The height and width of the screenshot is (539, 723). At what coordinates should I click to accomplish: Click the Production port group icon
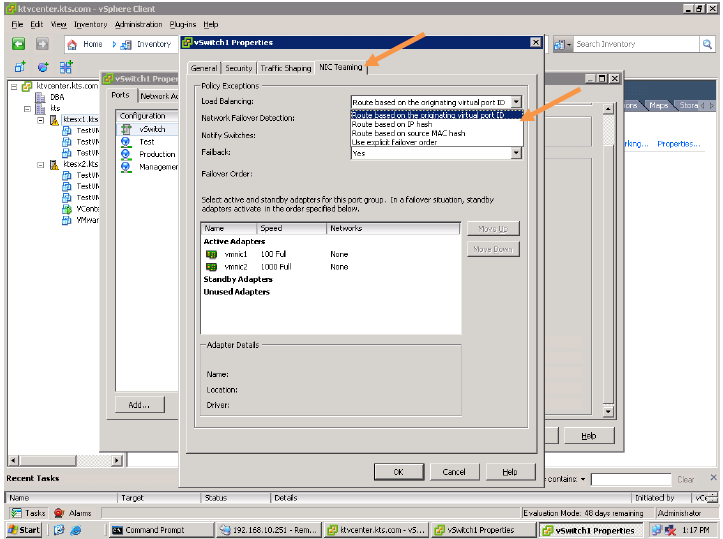126,154
